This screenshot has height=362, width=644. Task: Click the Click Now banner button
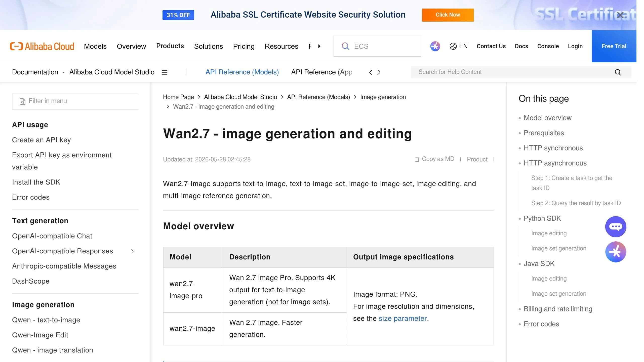tap(448, 15)
